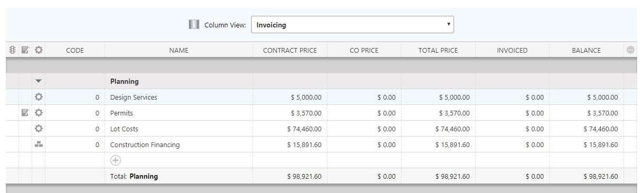
Task: Click the BALANCE column header
Action: (587, 51)
